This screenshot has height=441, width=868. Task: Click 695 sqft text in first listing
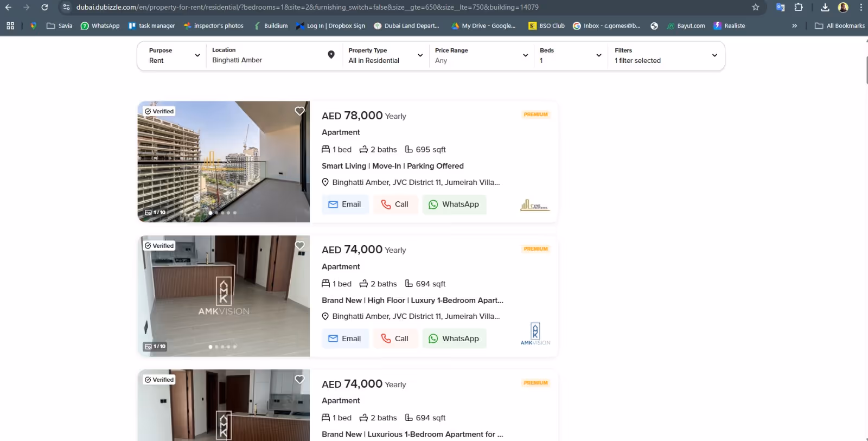[x=431, y=150]
